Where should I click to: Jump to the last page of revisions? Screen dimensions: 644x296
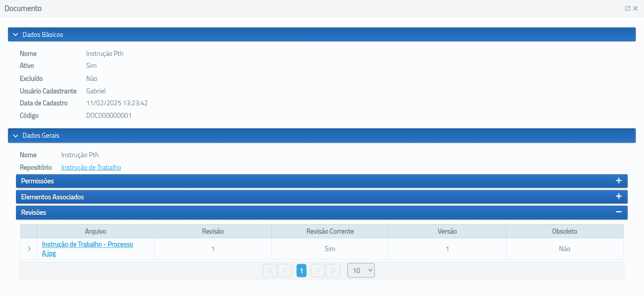pyautogui.click(x=333, y=271)
